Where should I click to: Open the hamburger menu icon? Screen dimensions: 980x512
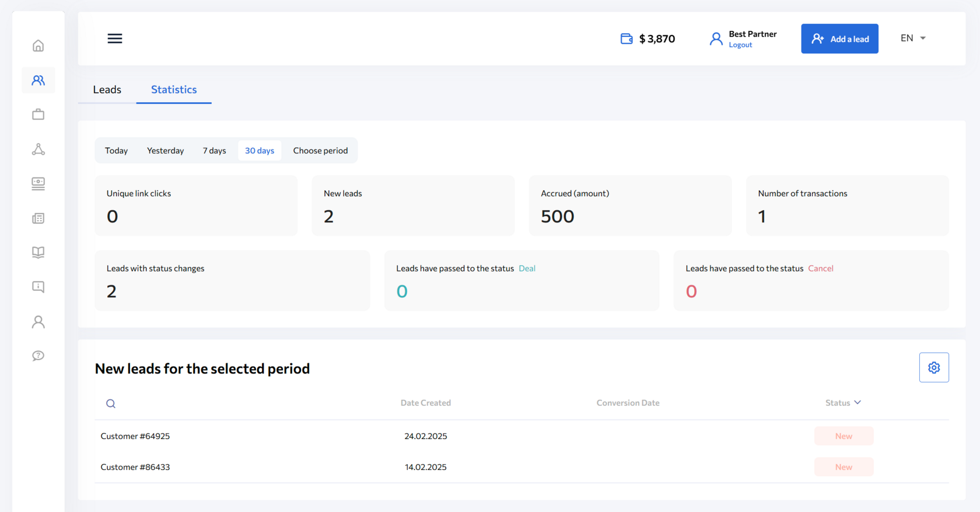[x=115, y=39]
